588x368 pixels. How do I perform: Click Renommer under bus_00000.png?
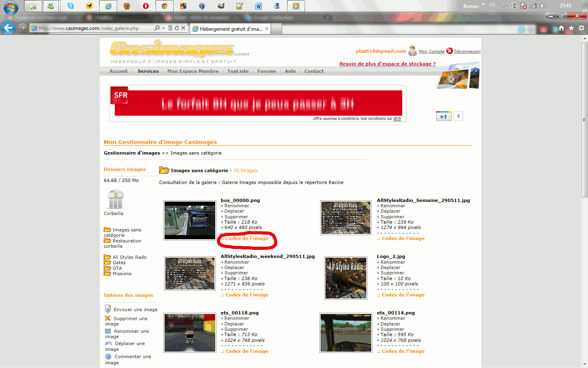236,206
